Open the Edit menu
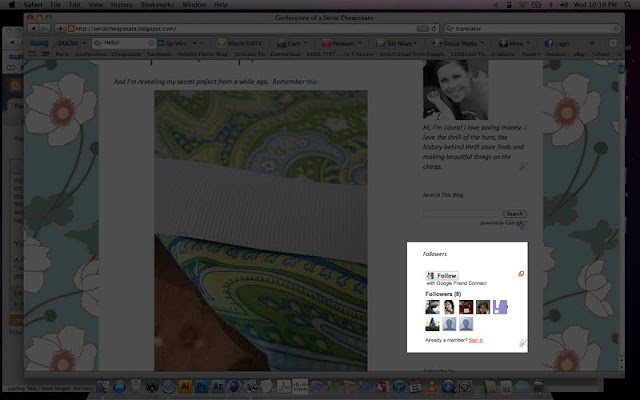The height and width of the screenshot is (400, 640). coord(75,4)
